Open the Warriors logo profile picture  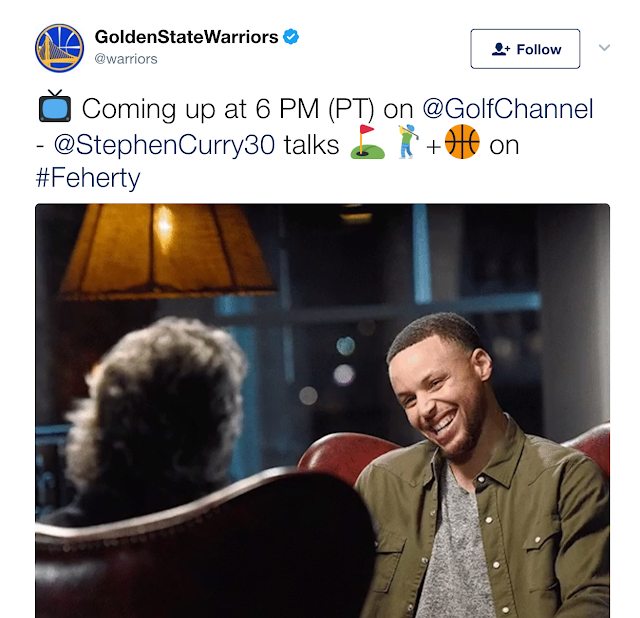[x=59, y=48]
